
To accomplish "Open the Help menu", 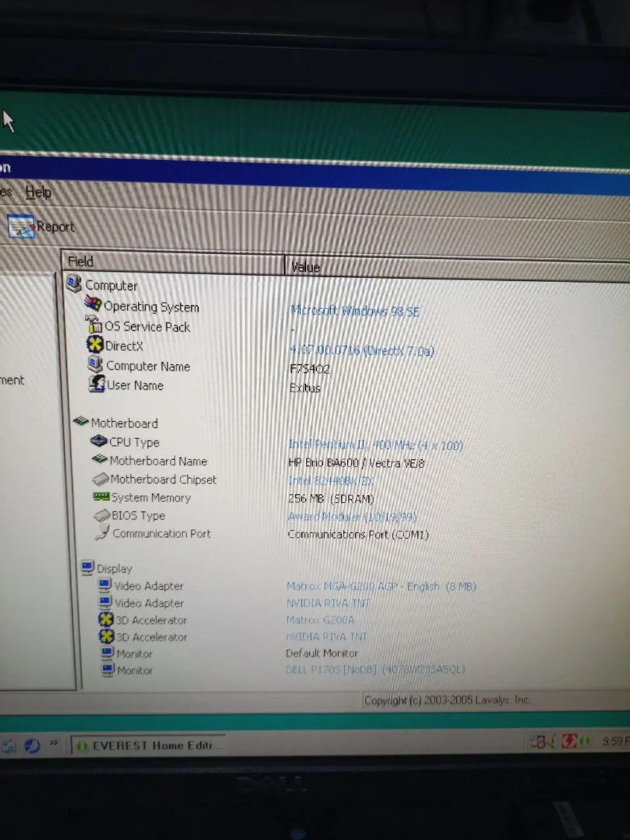I will click(38, 192).
